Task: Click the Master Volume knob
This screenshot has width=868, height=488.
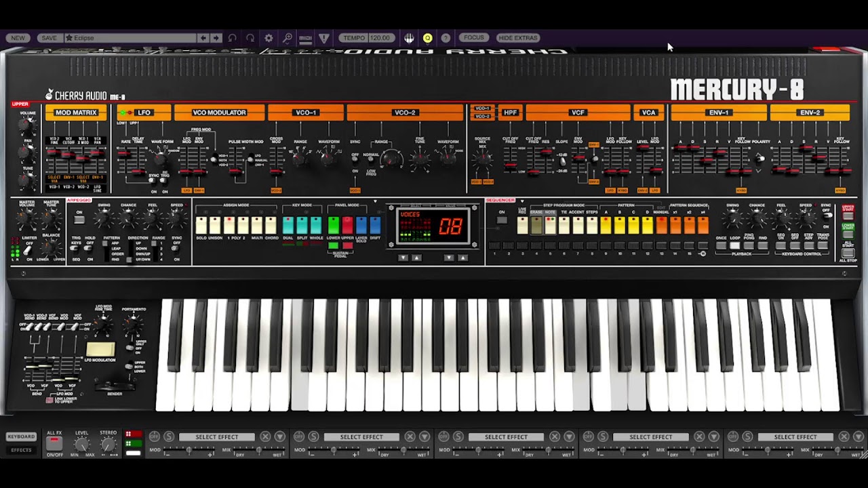Action: (x=27, y=219)
